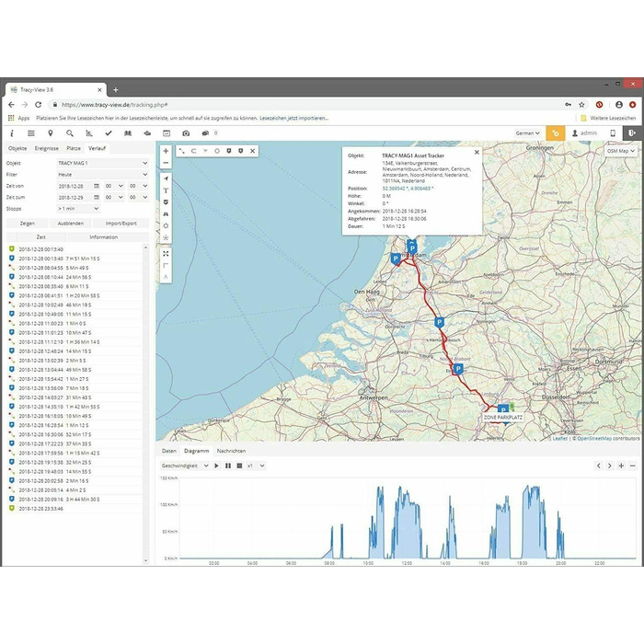Close the history route toolbar with X
The width and height of the screenshot is (644, 644).
(x=253, y=151)
